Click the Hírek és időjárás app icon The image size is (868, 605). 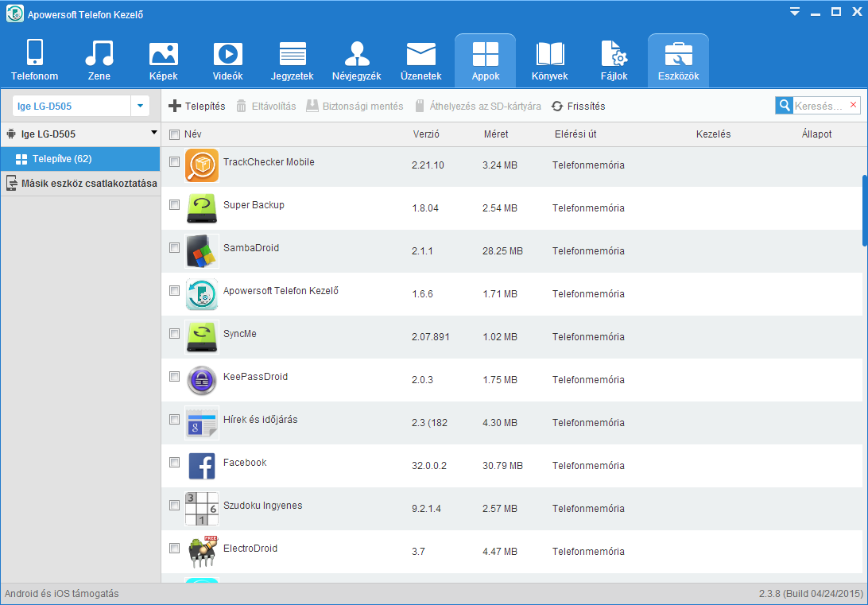(202, 423)
